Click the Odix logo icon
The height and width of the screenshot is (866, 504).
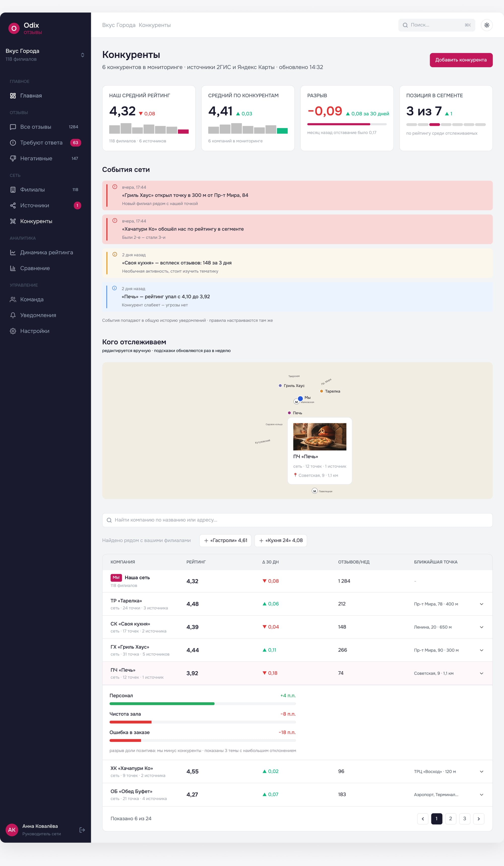[14, 28]
